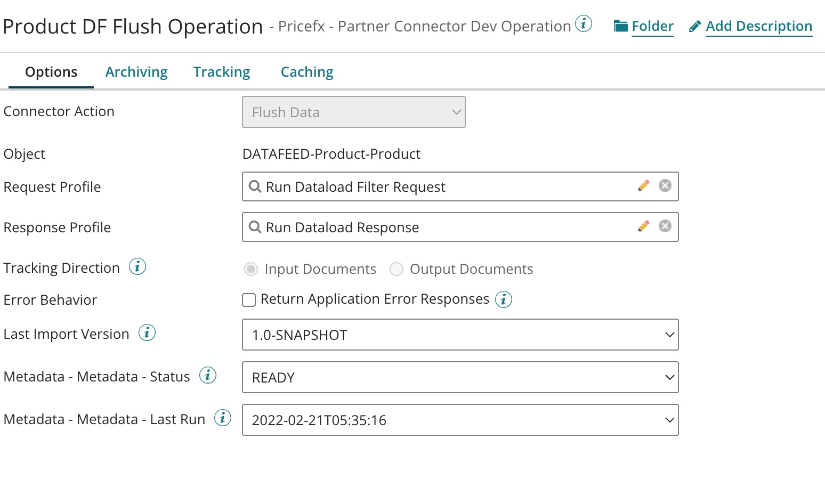Open the Metadata Last Run date dropdown
The width and height of the screenshot is (825, 504).
(x=460, y=420)
